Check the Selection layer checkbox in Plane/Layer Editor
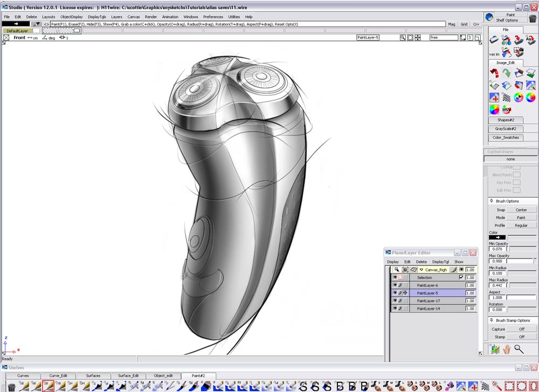 pos(461,276)
